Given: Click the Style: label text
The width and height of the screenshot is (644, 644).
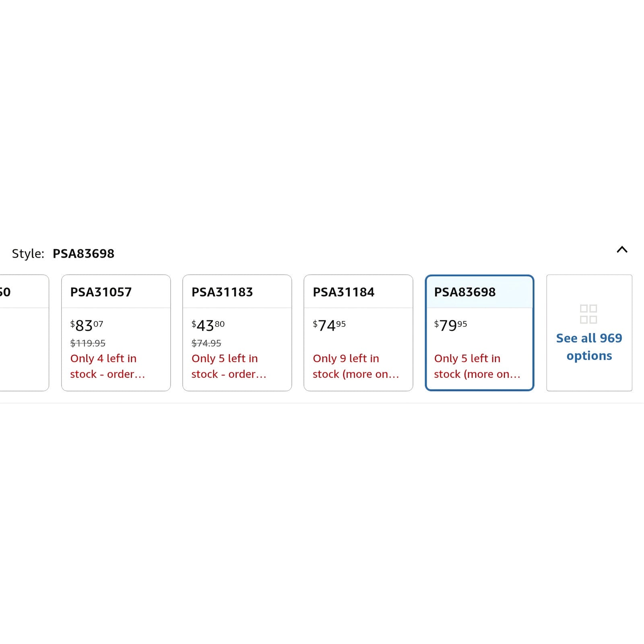Looking at the screenshot, I should pyautogui.click(x=28, y=254).
